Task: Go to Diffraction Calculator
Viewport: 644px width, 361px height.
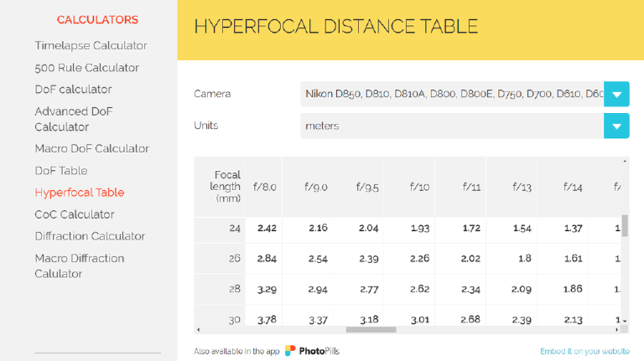Action: tap(90, 235)
